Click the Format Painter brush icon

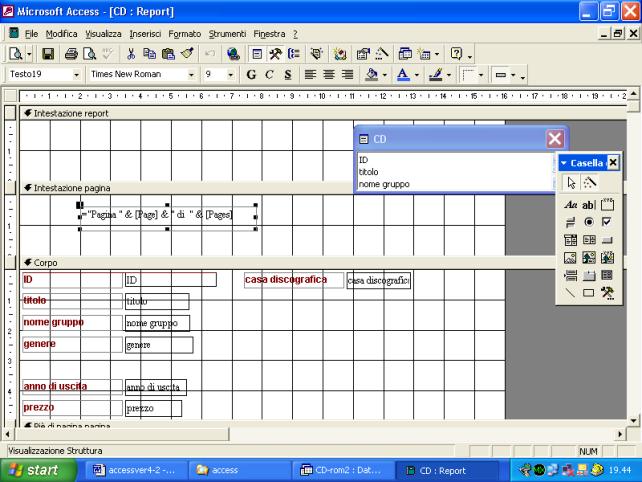(x=187, y=54)
